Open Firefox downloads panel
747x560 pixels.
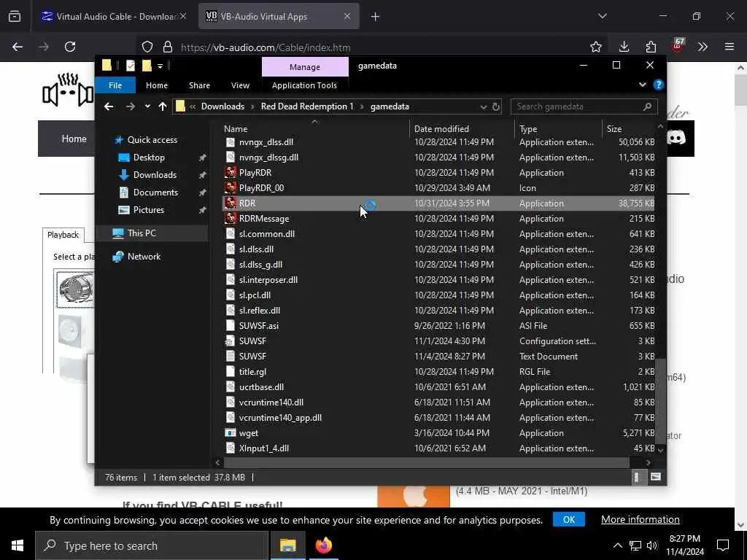point(624,47)
